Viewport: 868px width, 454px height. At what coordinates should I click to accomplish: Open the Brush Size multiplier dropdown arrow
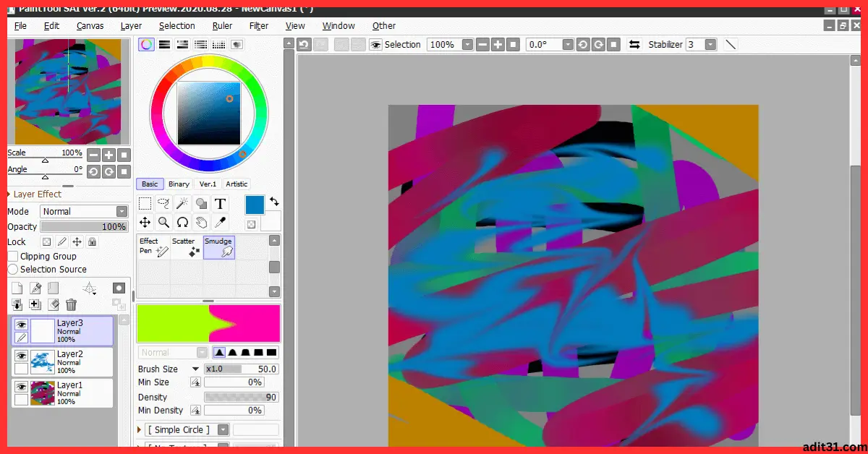click(x=195, y=369)
